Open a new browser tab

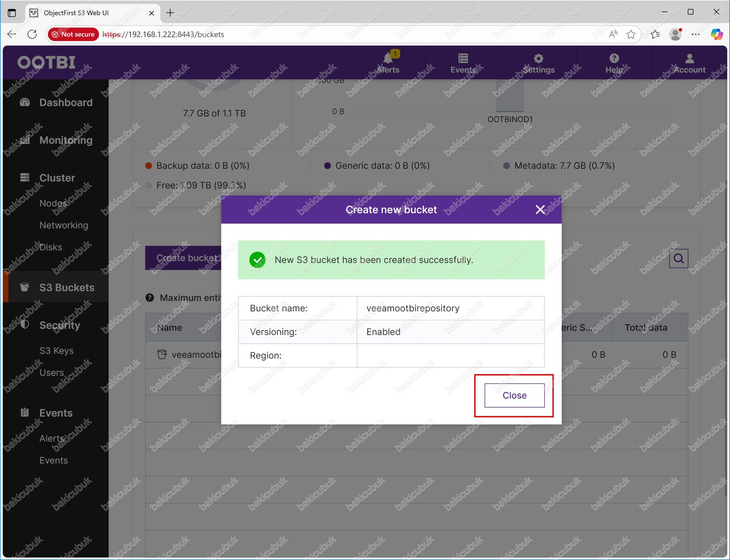170,13
